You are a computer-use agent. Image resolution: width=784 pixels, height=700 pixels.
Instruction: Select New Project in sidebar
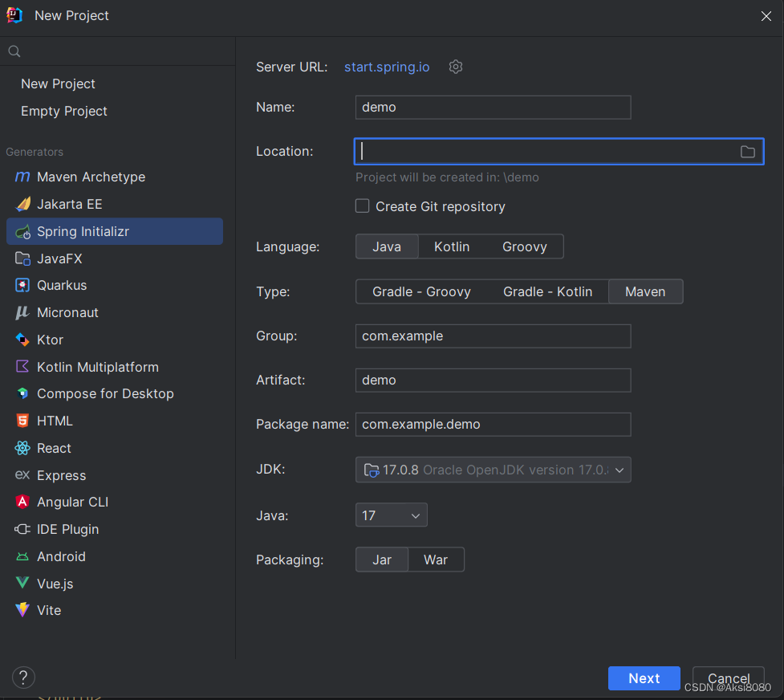(58, 83)
